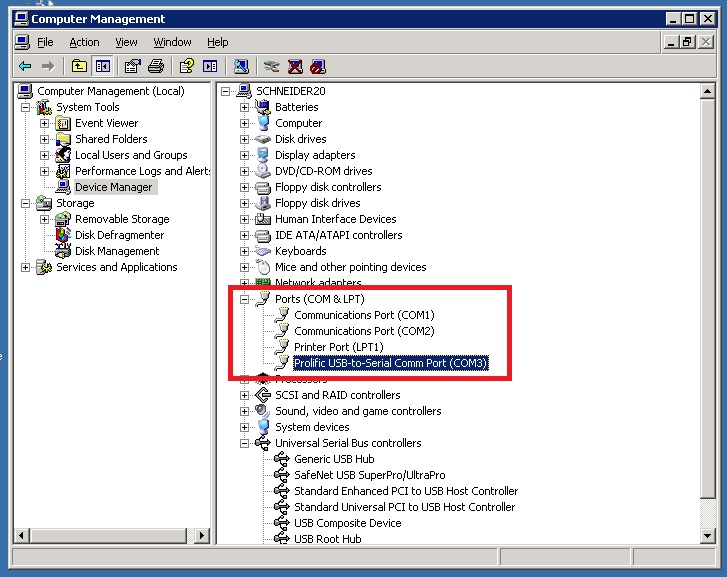This screenshot has width=727, height=577.
Task: Click the Print toolbar icon
Action: pyautogui.click(x=156, y=67)
